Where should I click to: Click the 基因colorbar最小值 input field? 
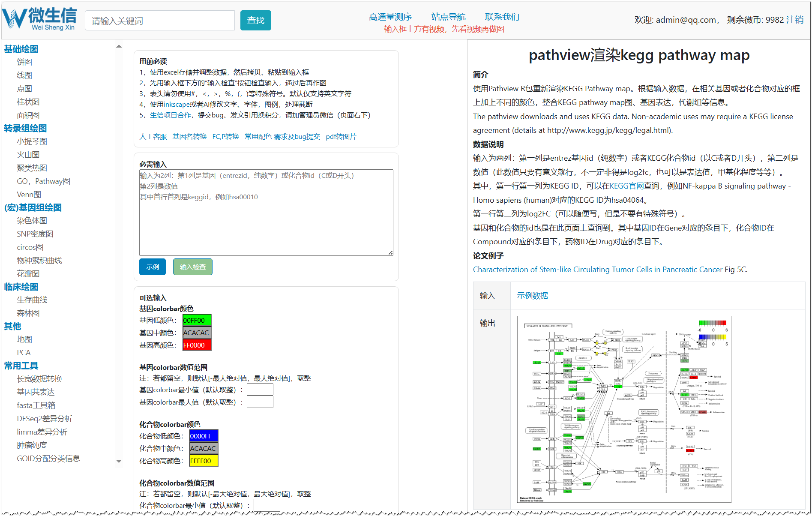pyautogui.click(x=260, y=390)
